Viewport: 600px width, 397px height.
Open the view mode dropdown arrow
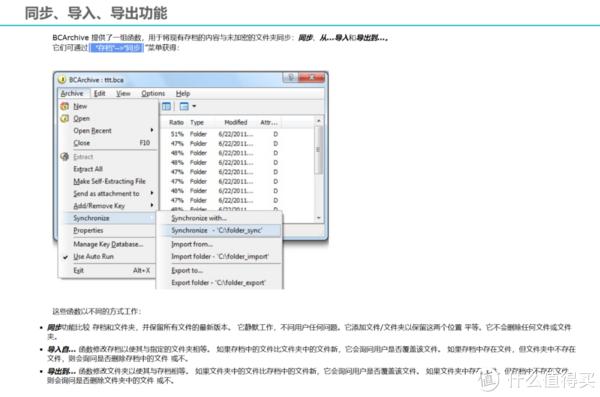click(x=194, y=106)
